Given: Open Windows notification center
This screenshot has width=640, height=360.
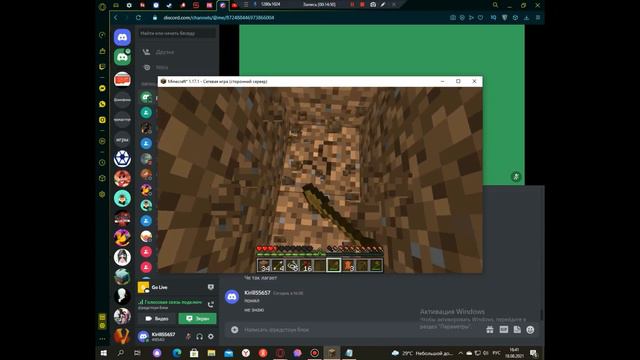Looking at the screenshot, I should point(533,353).
